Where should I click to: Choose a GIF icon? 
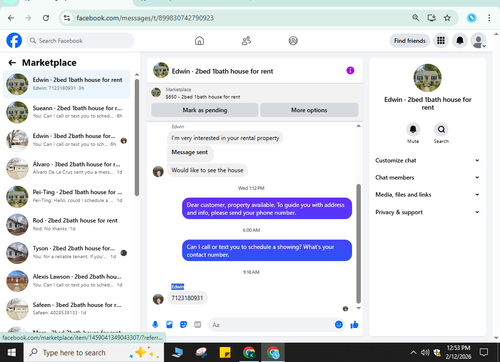[198, 324]
